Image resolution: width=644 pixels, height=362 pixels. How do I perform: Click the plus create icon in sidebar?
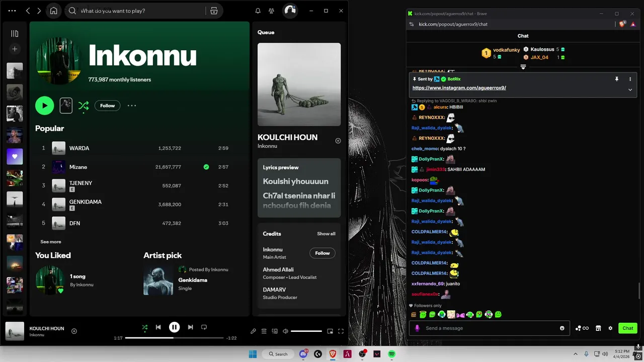coord(15,49)
